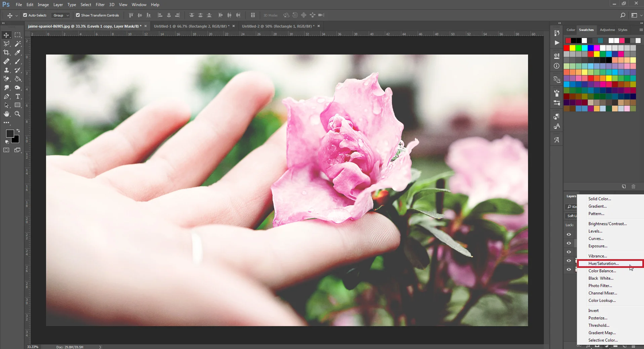Viewport: 644px width, 349px height.
Task: Click the foreground color box
Action: click(x=10, y=134)
